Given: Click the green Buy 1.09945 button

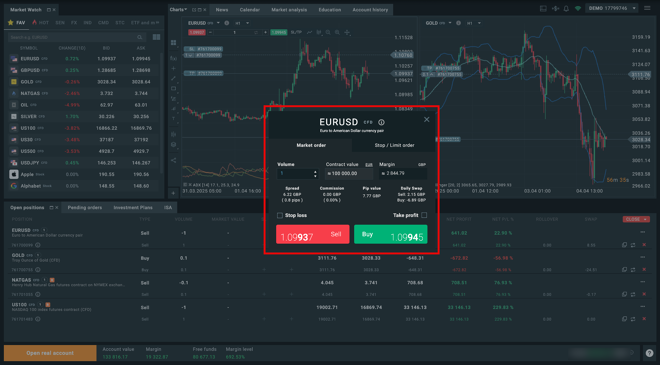Looking at the screenshot, I should click(391, 234).
